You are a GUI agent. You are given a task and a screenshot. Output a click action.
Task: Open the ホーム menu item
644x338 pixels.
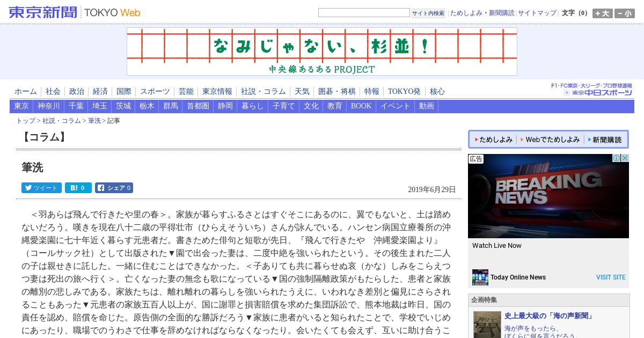click(x=26, y=92)
